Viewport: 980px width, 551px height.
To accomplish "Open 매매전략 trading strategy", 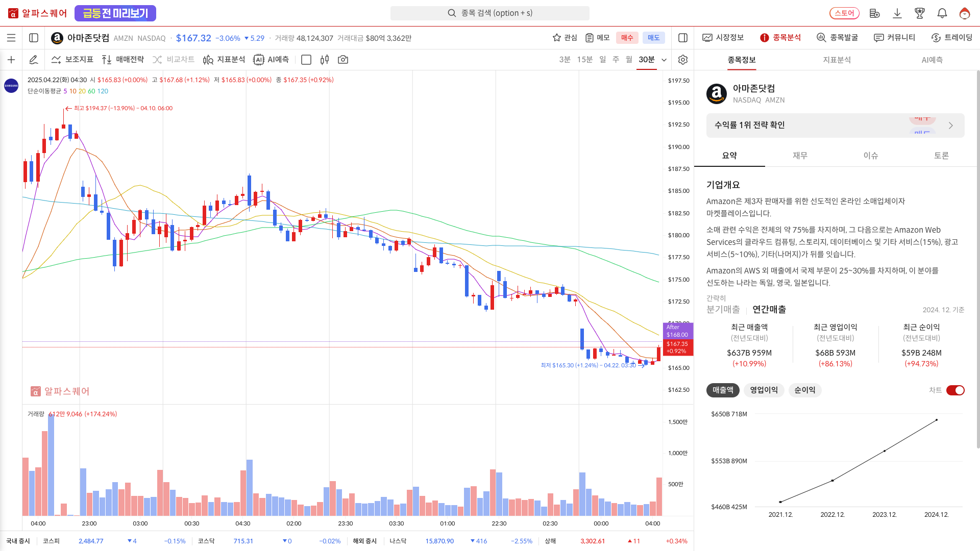I will [123, 60].
